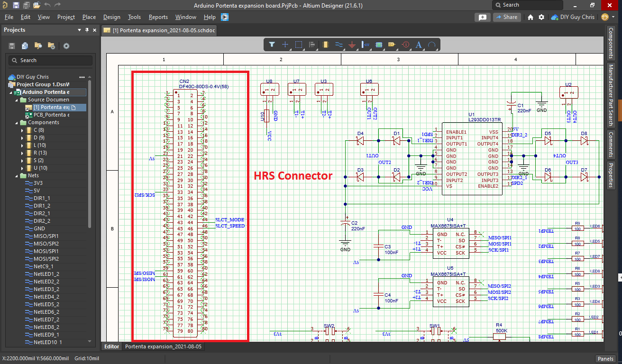Click inside the Projects panel search field
The image size is (622, 364).
pyautogui.click(x=50, y=61)
